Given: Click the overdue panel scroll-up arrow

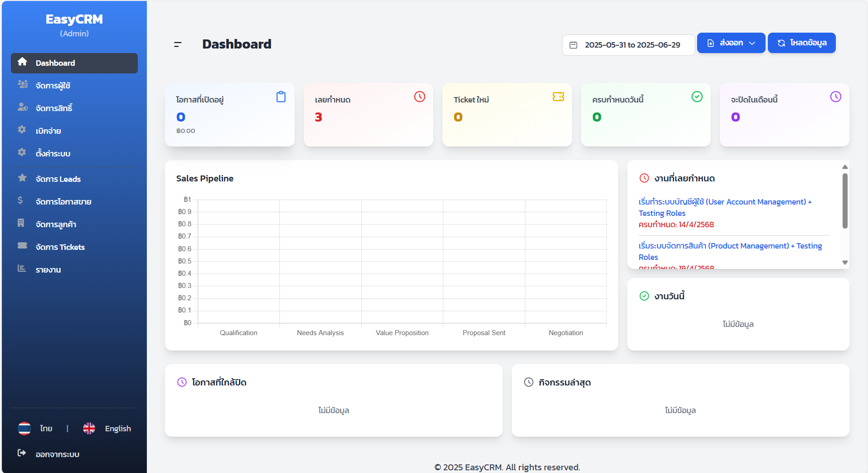Looking at the screenshot, I should (845, 167).
